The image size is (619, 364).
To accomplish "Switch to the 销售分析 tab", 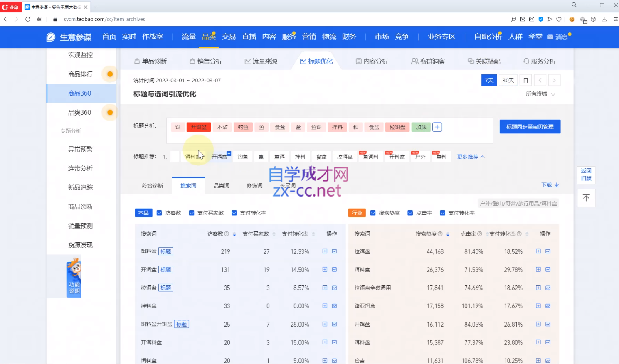I will click(x=206, y=61).
